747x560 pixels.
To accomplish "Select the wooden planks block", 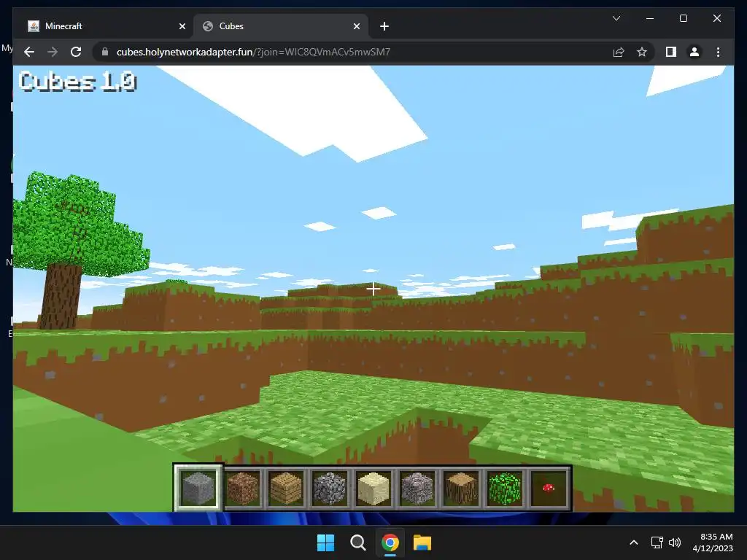I will pos(286,488).
